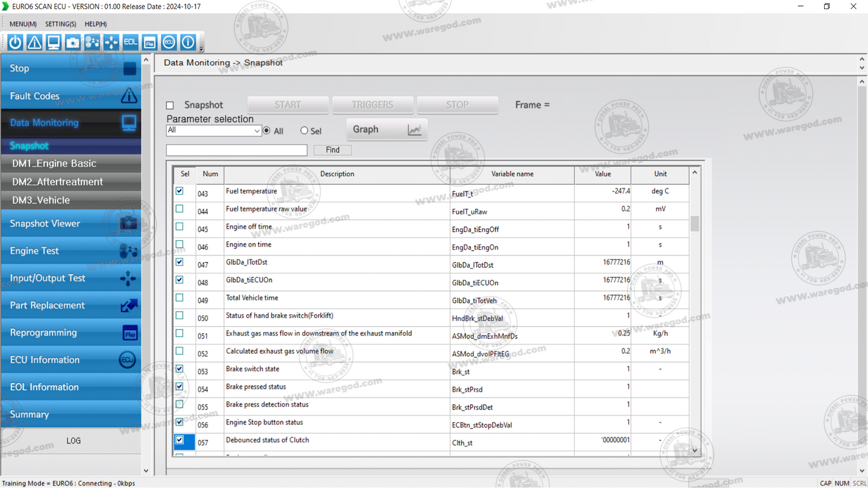This screenshot has height=488, width=868.
Task: Launch Engine Test from the gears toolbar icon
Action: [92, 42]
